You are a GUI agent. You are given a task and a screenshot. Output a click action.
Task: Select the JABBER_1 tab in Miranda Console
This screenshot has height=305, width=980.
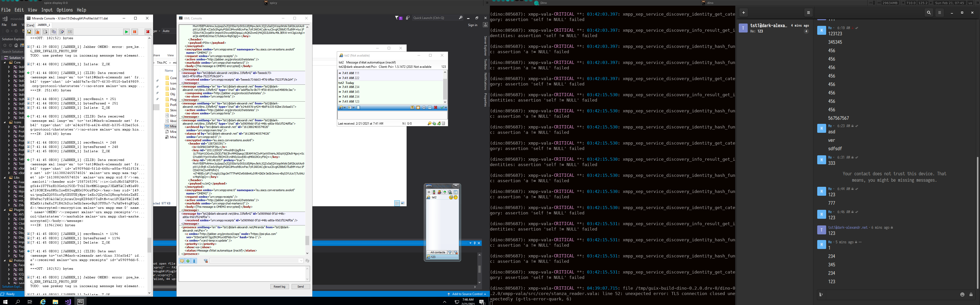43,25
